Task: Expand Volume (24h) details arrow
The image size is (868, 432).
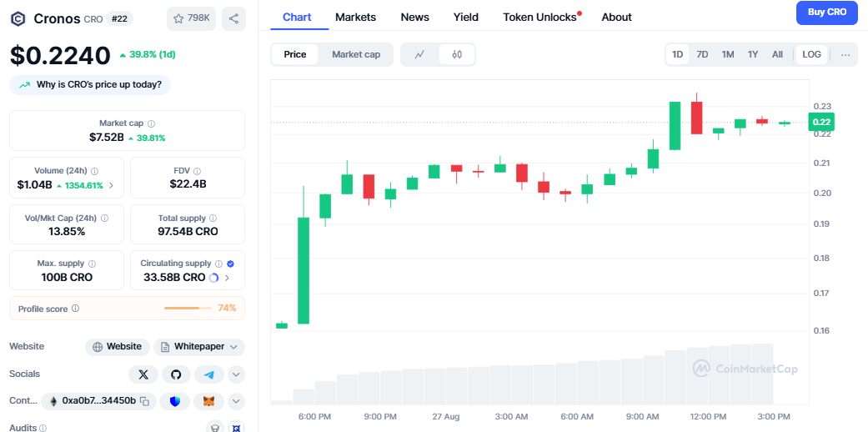Action: tap(111, 185)
